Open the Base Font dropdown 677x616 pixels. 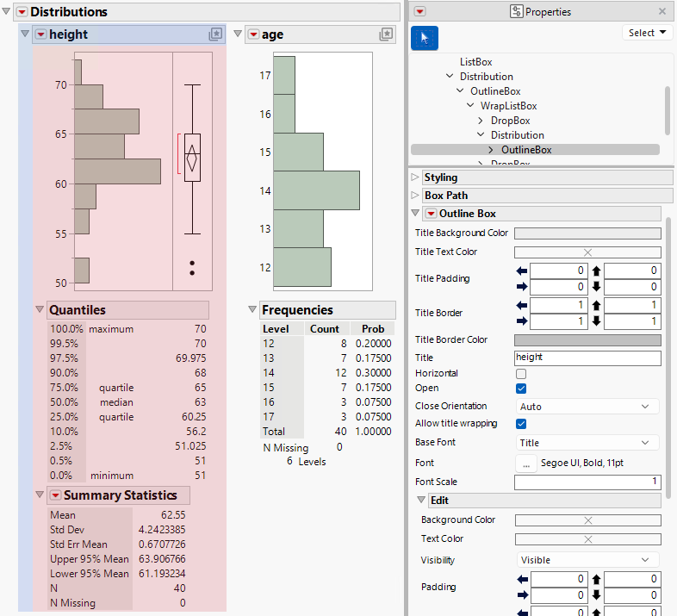(x=587, y=443)
